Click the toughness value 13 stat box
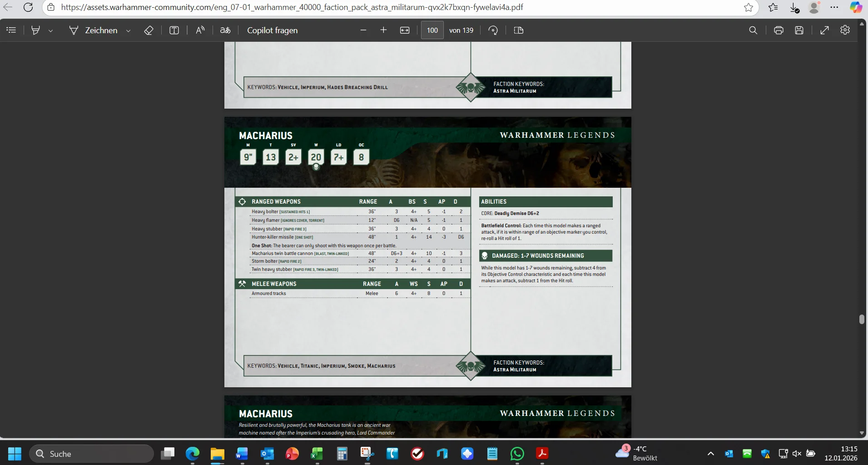The width and height of the screenshot is (868, 465). pos(271,157)
